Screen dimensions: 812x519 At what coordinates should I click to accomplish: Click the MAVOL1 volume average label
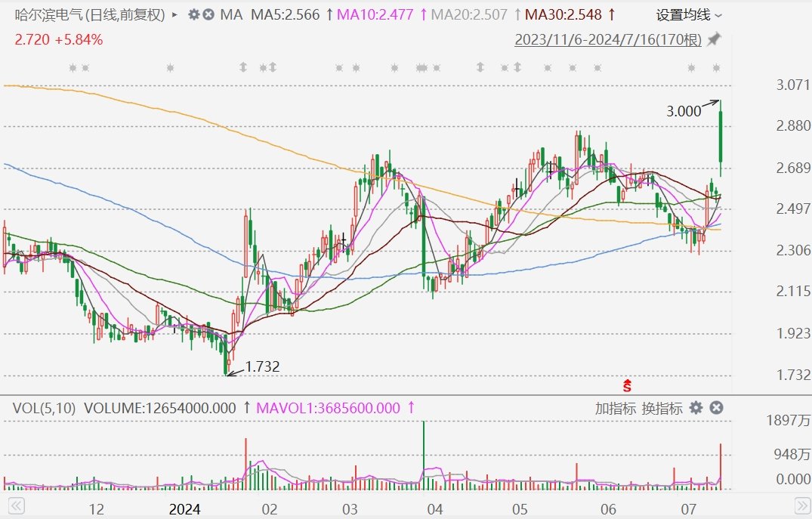[x=328, y=408]
